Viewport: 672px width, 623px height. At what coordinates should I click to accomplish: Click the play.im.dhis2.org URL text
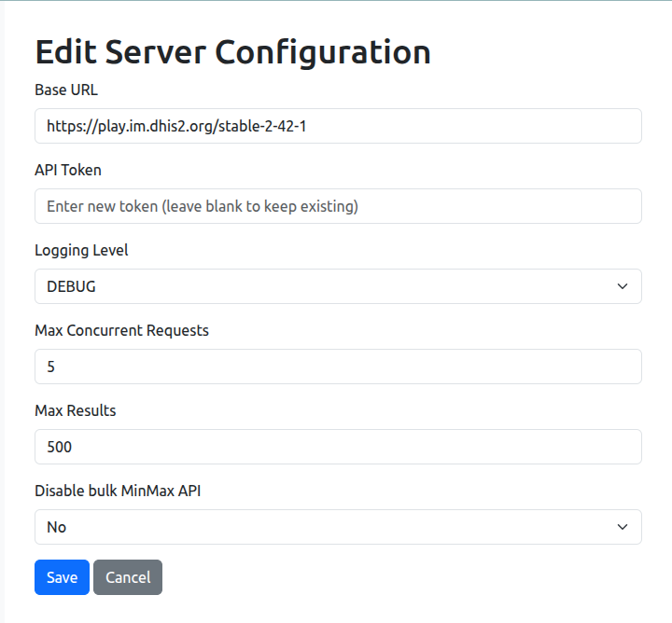point(176,126)
